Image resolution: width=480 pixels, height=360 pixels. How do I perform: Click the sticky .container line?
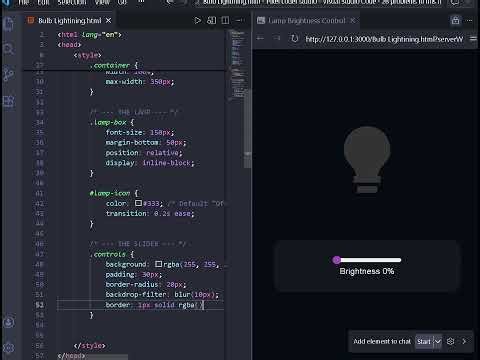click(x=113, y=65)
